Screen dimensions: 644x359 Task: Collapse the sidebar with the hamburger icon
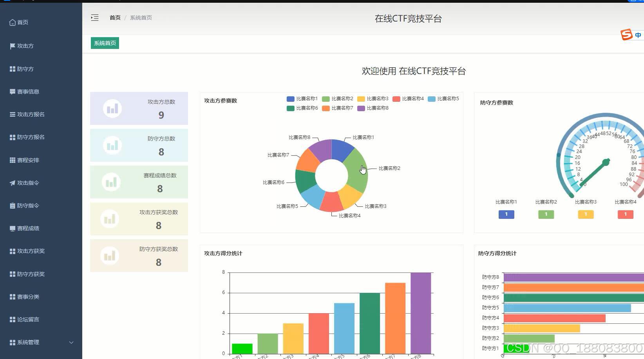(x=94, y=18)
